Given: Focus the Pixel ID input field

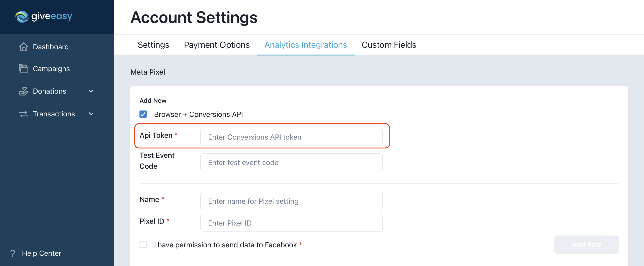Looking at the screenshot, I should [x=291, y=223].
